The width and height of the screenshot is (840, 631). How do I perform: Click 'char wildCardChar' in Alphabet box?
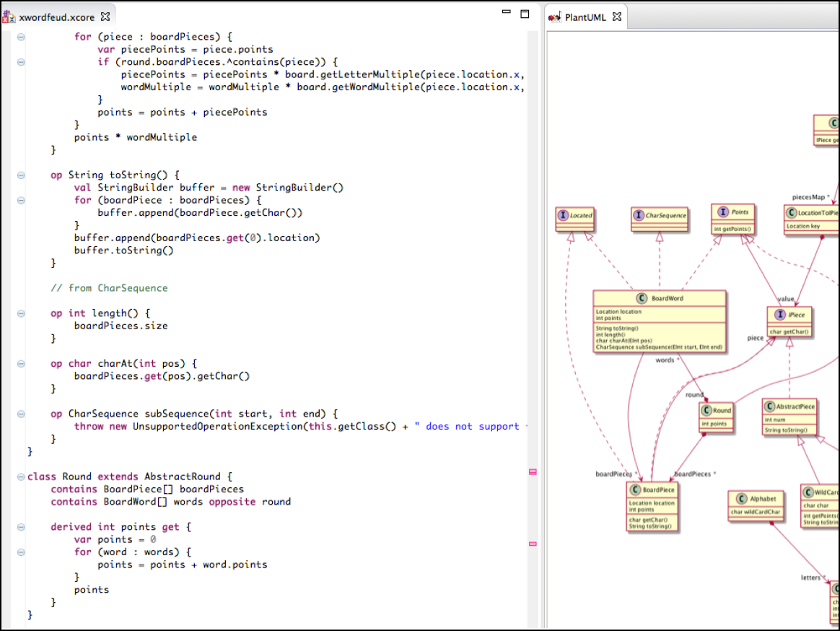756,512
